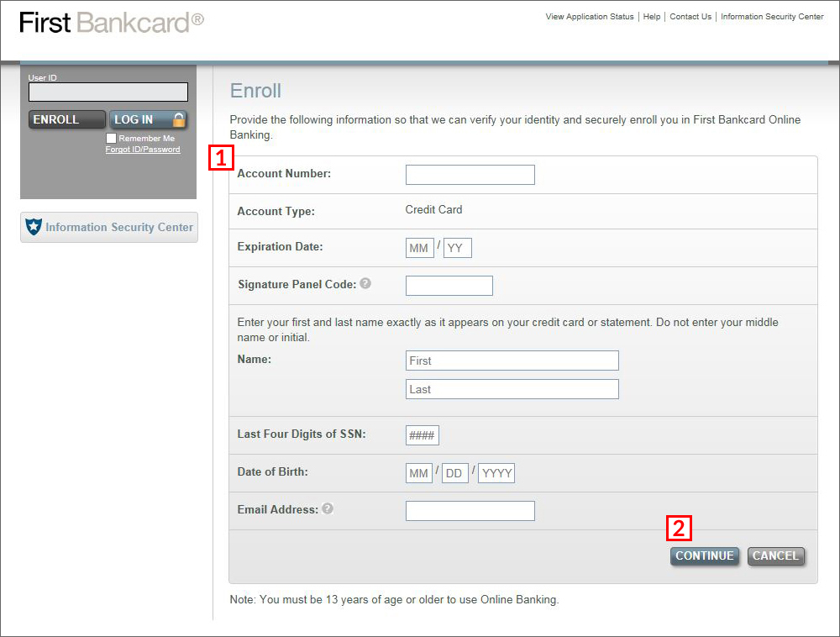Image resolution: width=840 pixels, height=637 pixels.
Task: Click the CANCEL button
Action: pos(775,556)
